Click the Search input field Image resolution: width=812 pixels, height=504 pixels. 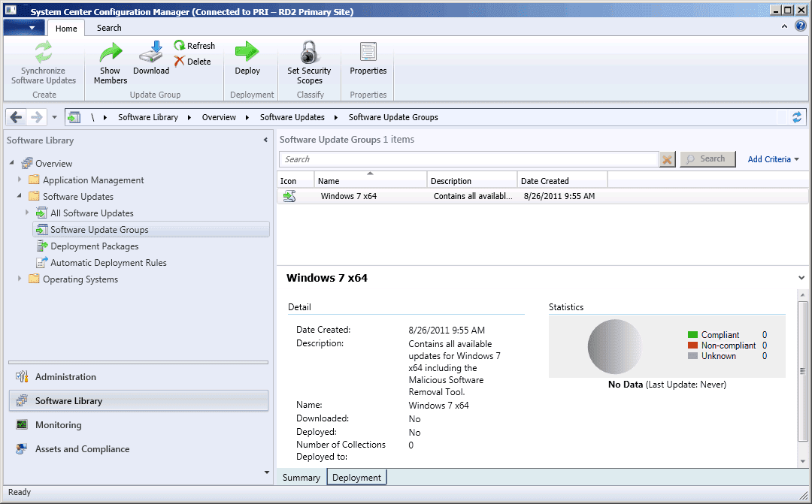point(468,159)
